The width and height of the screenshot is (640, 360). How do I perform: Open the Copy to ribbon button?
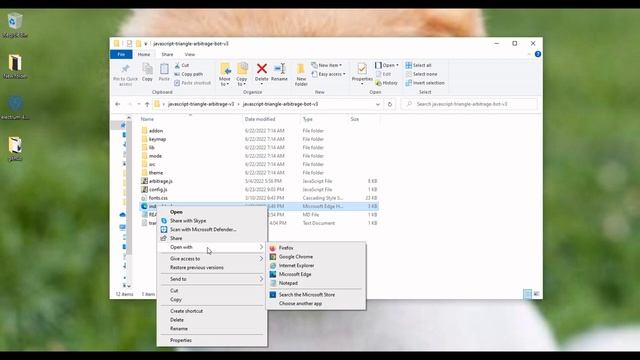[242, 74]
